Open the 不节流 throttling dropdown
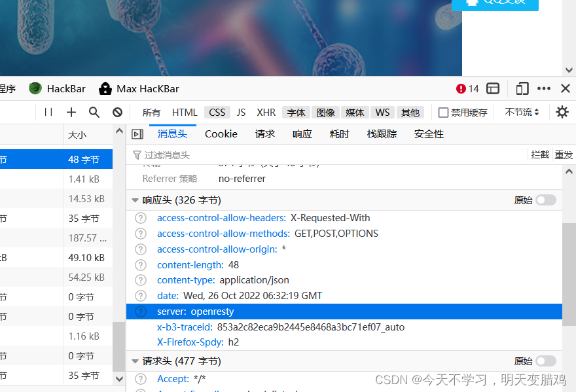The width and height of the screenshot is (576, 392). pos(521,112)
